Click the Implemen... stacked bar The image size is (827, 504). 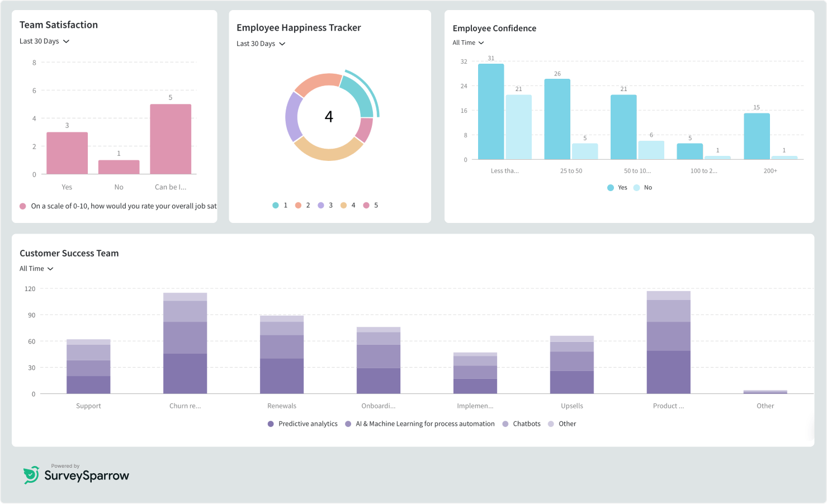click(475, 373)
